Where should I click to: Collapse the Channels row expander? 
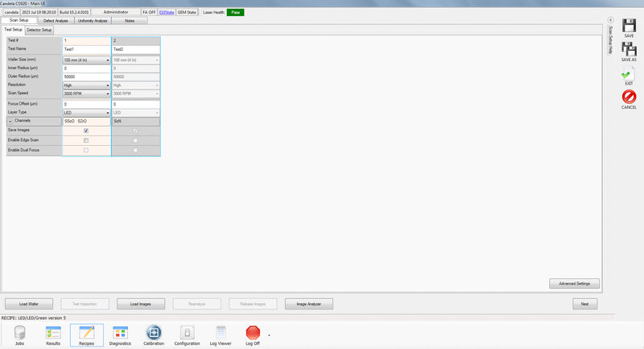tap(10, 120)
